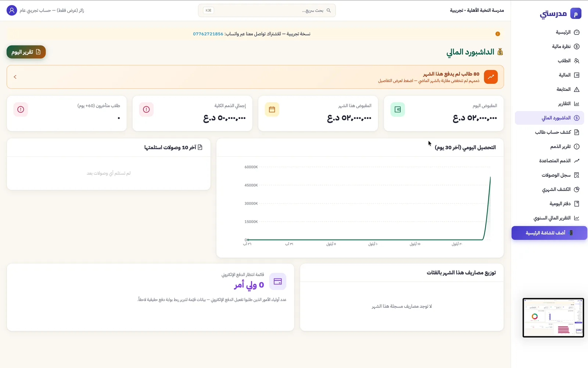Click the document icon beside آخر 10 وصولات
Viewport: 588px width, 368px height.
tap(200, 147)
